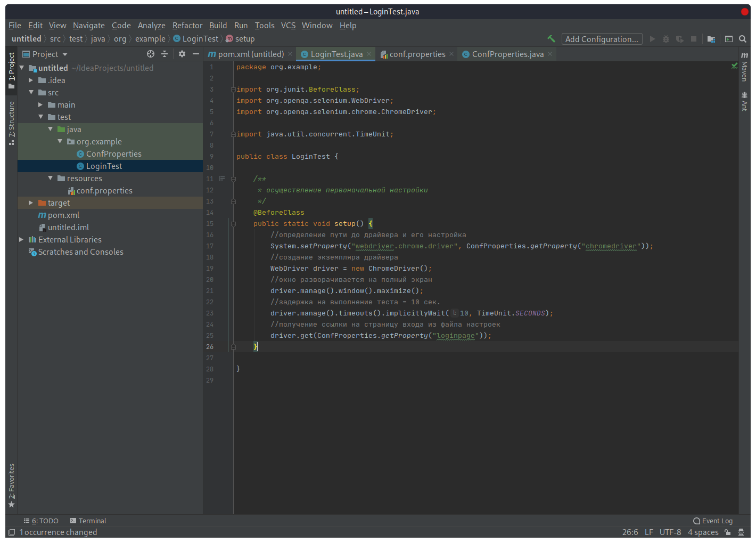This screenshot has height=543, width=756.
Task: Click the LoginTest breadcrumb in navigation bar
Action: pos(196,39)
